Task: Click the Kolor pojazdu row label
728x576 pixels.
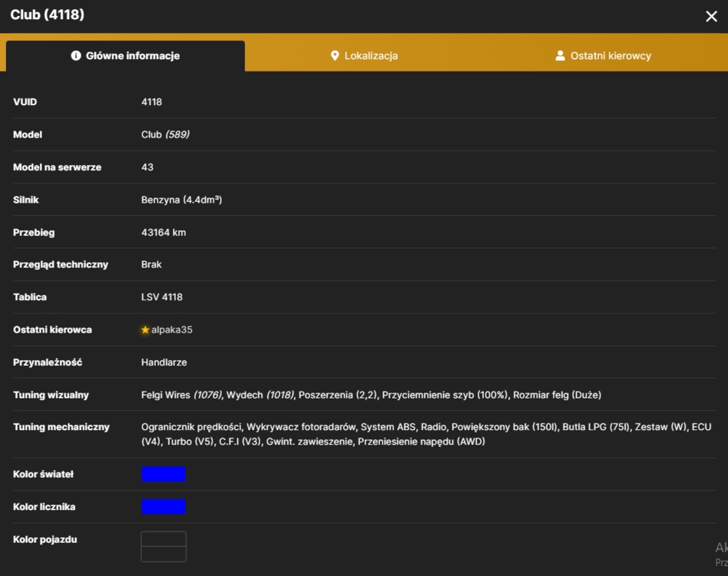Action: click(x=45, y=539)
